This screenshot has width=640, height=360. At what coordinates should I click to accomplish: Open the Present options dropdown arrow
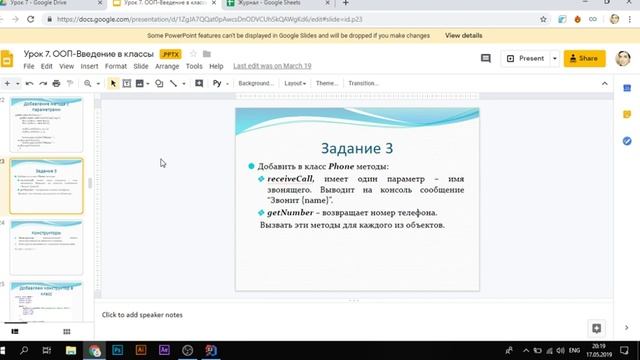click(x=554, y=58)
